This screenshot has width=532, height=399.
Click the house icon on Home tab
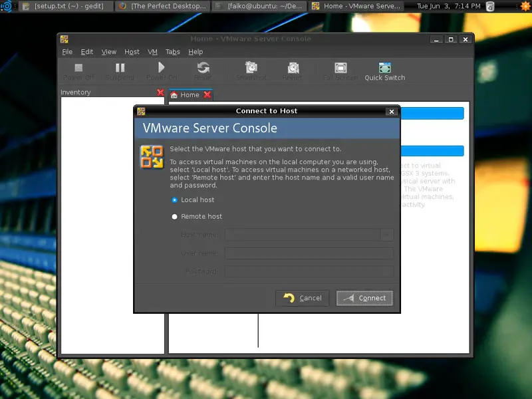point(174,95)
